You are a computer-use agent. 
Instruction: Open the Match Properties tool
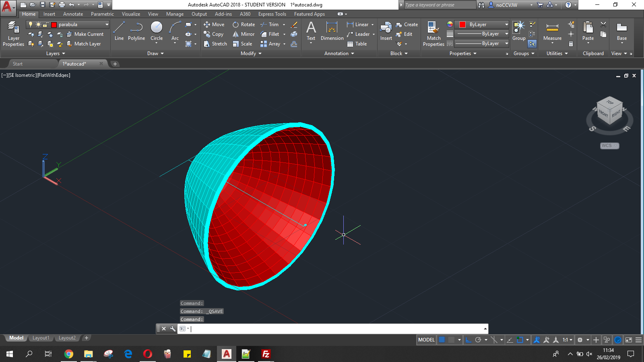[433, 34]
